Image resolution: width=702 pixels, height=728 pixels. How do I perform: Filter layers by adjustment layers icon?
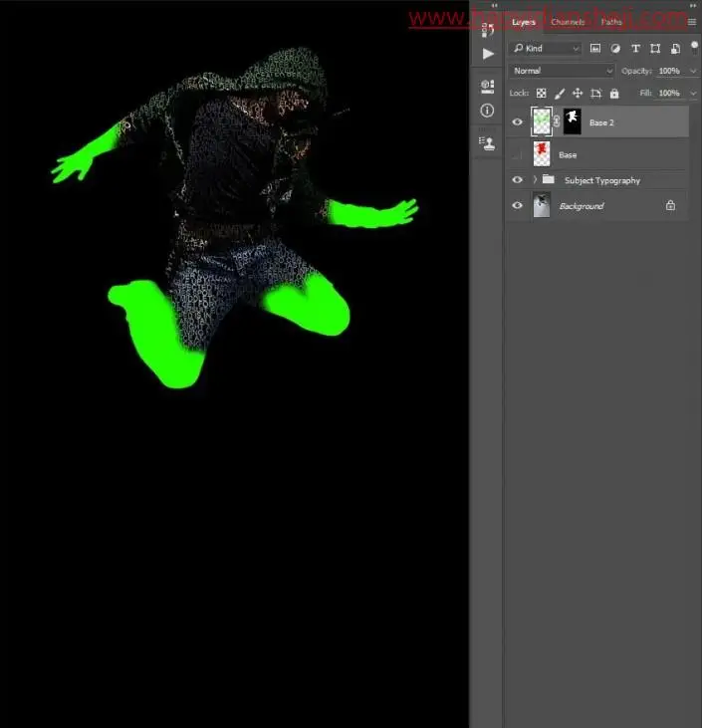pos(615,48)
